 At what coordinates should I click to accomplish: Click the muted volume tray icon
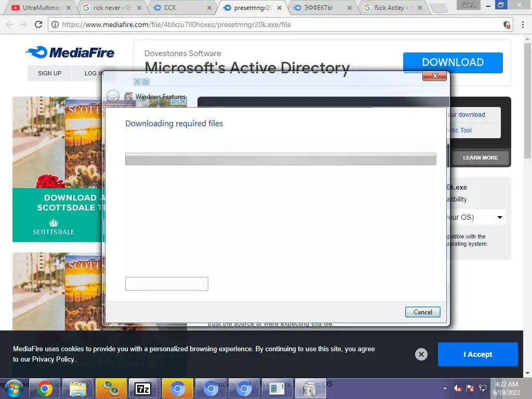pyautogui.click(x=457, y=388)
